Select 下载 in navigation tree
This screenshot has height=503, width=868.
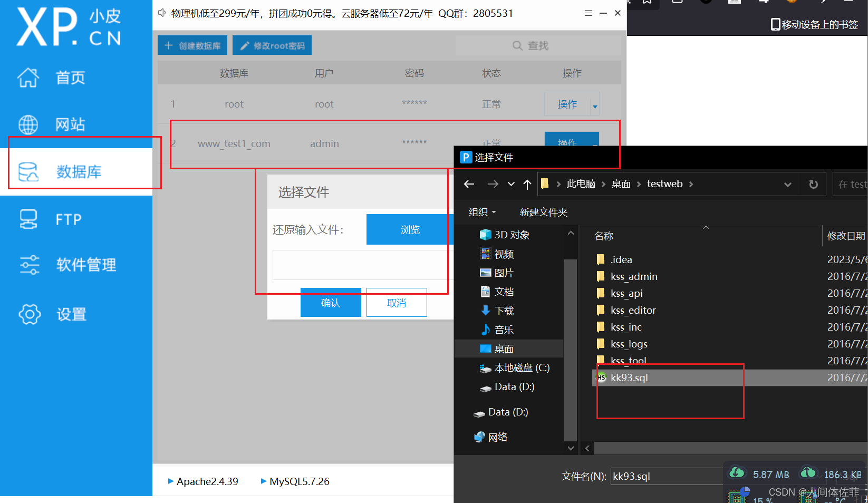click(x=497, y=311)
